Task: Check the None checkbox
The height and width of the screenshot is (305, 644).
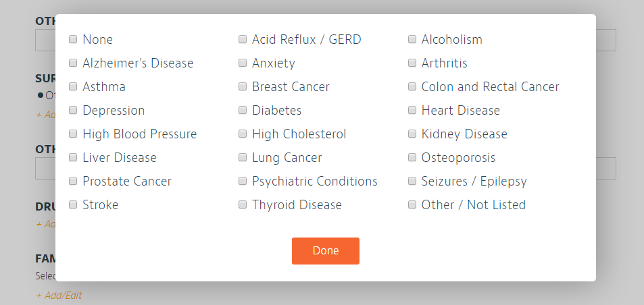Action: point(73,40)
